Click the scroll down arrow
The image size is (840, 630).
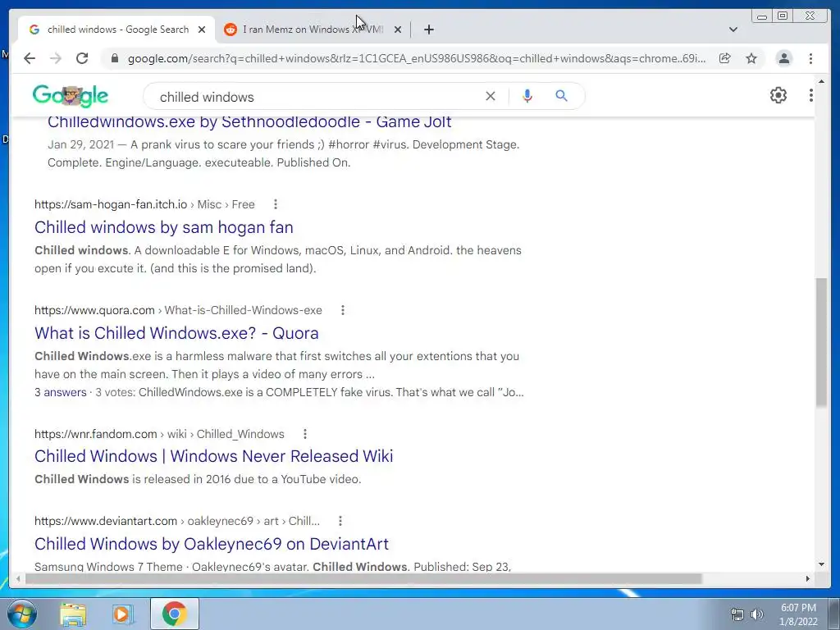click(821, 564)
